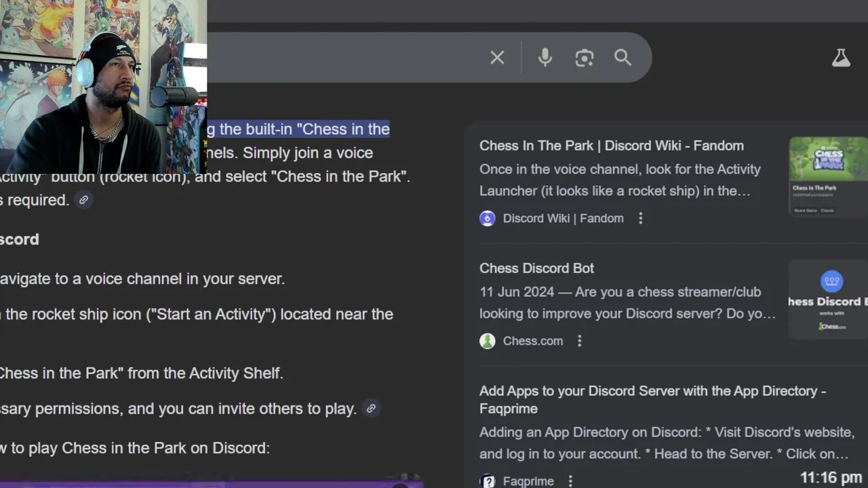Open "Add Apps to your Discord Server" result
The image size is (868, 488).
pos(652,399)
